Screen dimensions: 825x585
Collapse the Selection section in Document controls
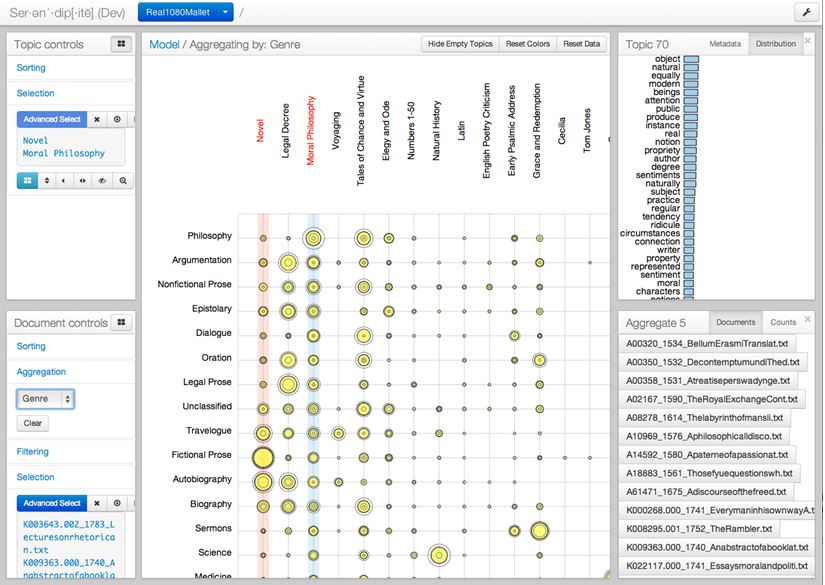click(35, 477)
